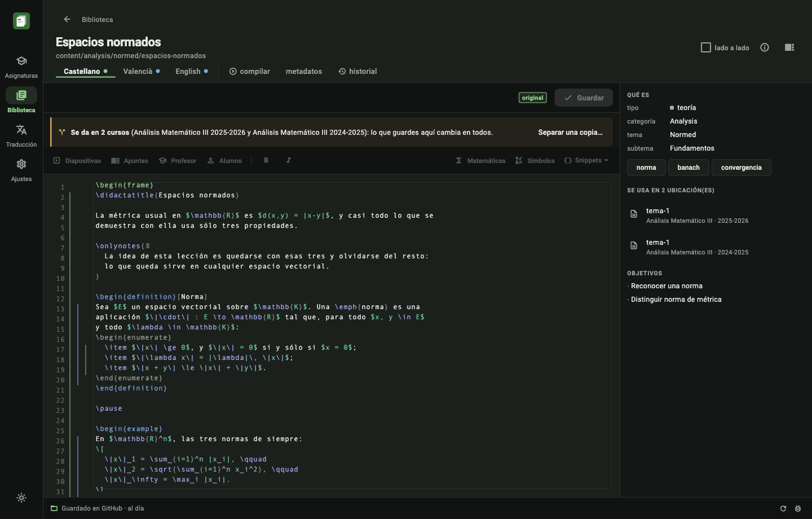The width and height of the screenshot is (812, 519).
Task: Click 'Guardado en GitHub' status entry
Action: (97, 508)
